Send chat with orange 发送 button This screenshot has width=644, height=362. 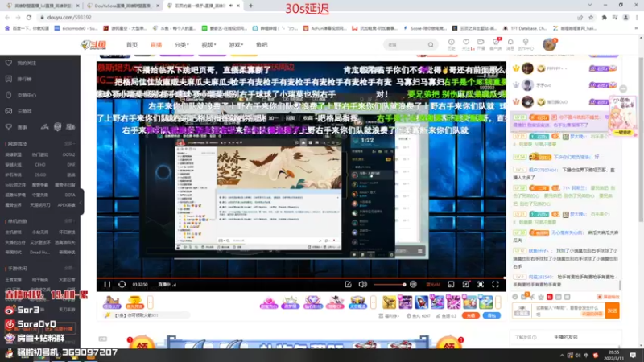(x=612, y=311)
